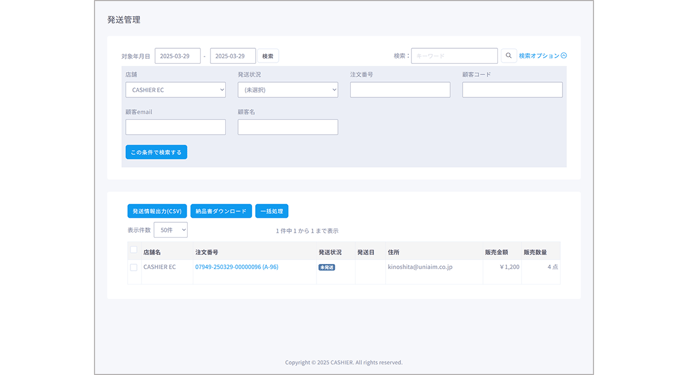Click the 発送管理 page heading
Screen dimensions: 688x375
(124, 20)
